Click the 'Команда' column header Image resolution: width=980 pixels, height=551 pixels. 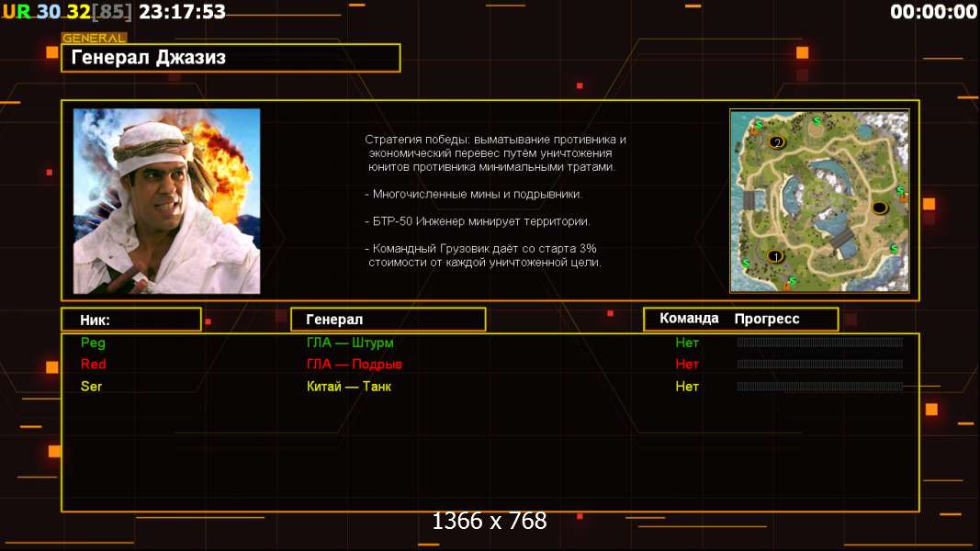[689, 319]
